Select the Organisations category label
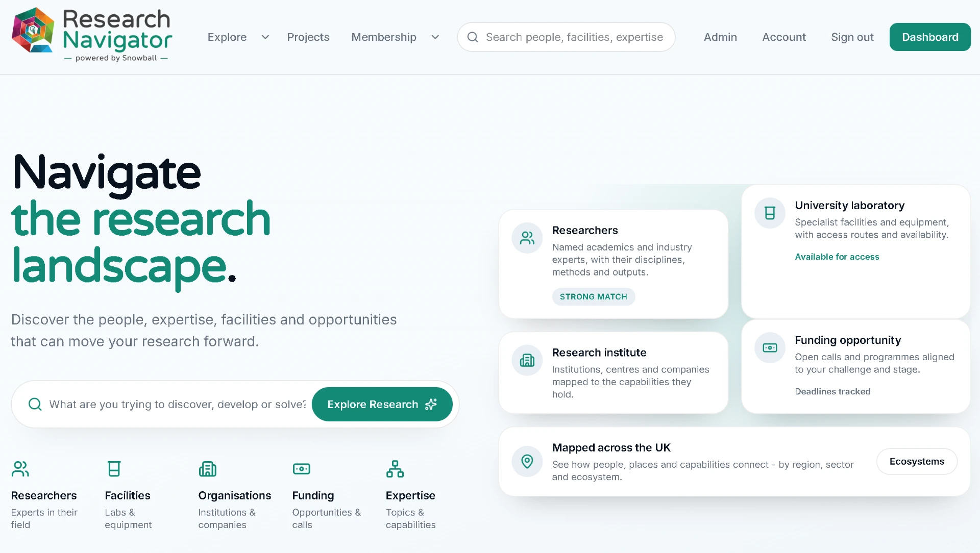980x553 pixels. pyautogui.click(x=235, y=496)
